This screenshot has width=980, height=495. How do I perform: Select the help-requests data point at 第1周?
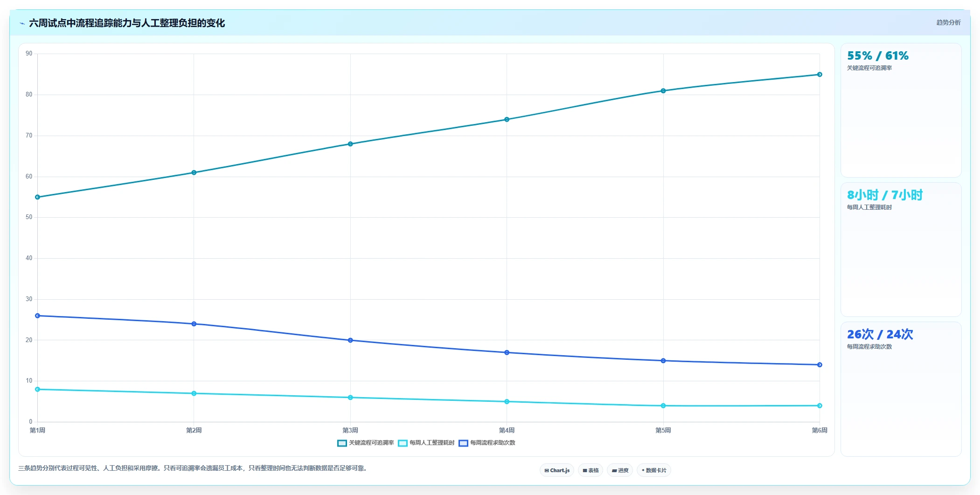click(x=37, y=316)
